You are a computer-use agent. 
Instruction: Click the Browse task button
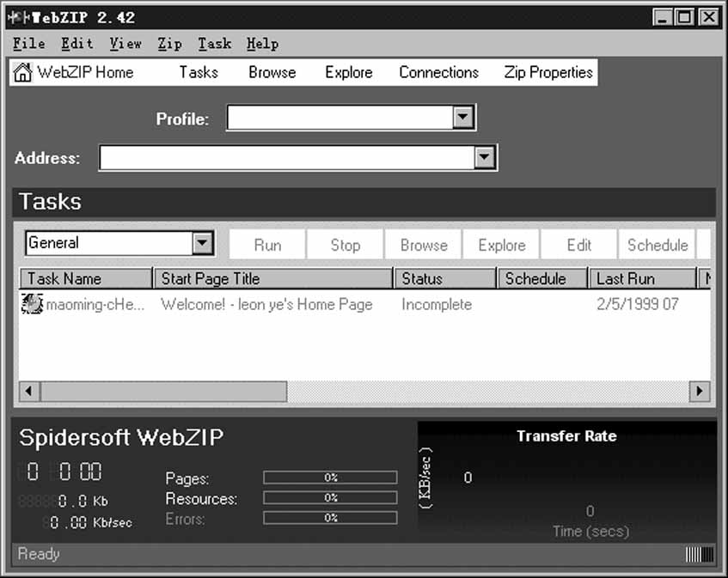coord(424,245)
